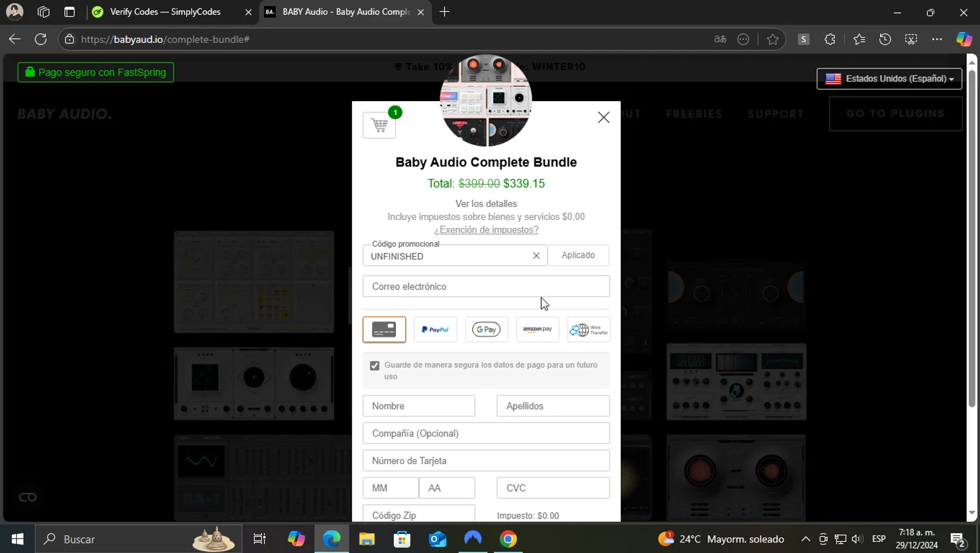Open File Explorer from taskbar
The height and width of the screenshot is (553, 980).
click(x=367, y=539)
